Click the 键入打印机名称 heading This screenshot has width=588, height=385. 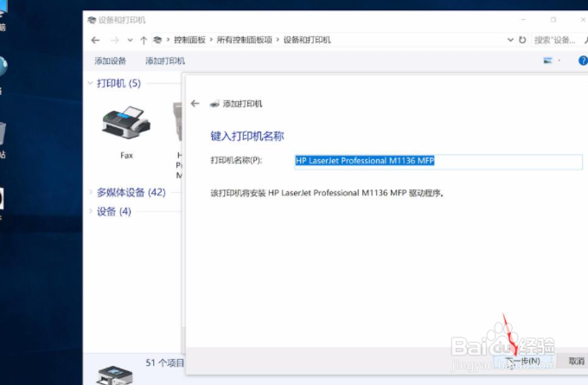(x=247, y=136)
